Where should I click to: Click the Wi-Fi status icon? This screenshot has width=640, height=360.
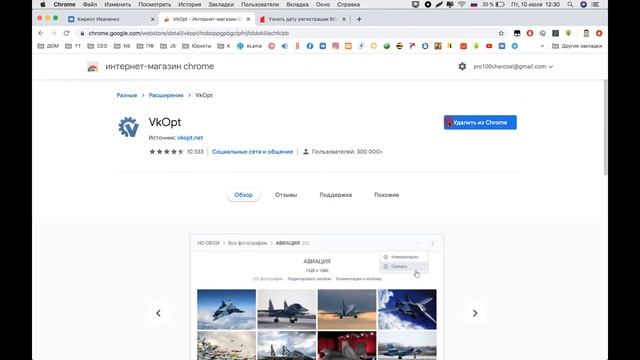[462, 4]
